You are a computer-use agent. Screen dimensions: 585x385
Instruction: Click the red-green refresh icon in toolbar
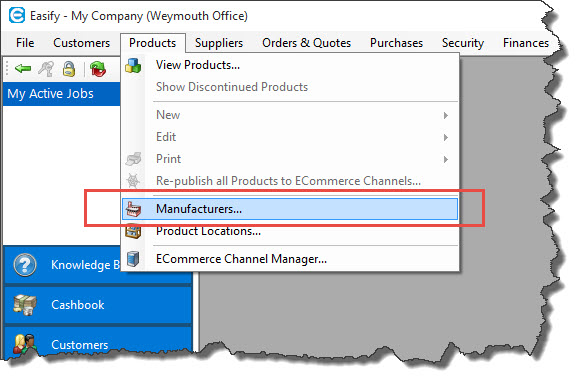[98, 69]
